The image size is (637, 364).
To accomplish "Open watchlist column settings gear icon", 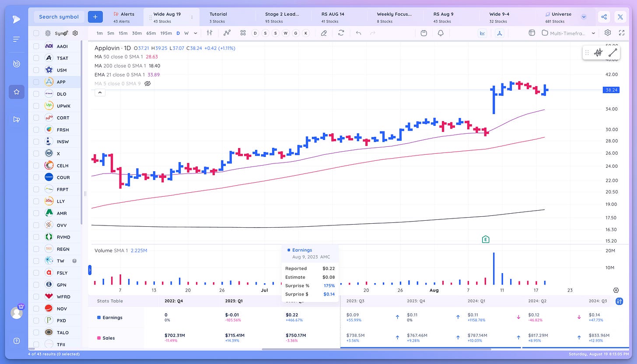I will [75, 33].
